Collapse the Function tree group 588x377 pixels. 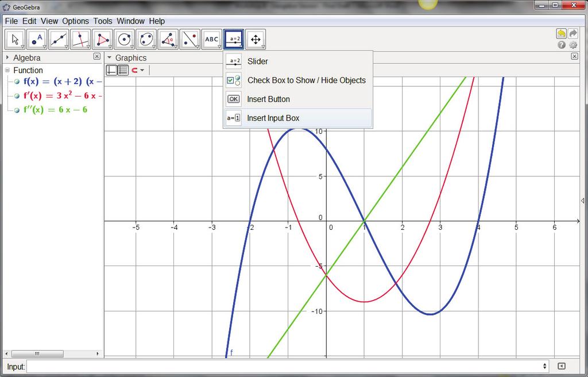coord(7,70)
